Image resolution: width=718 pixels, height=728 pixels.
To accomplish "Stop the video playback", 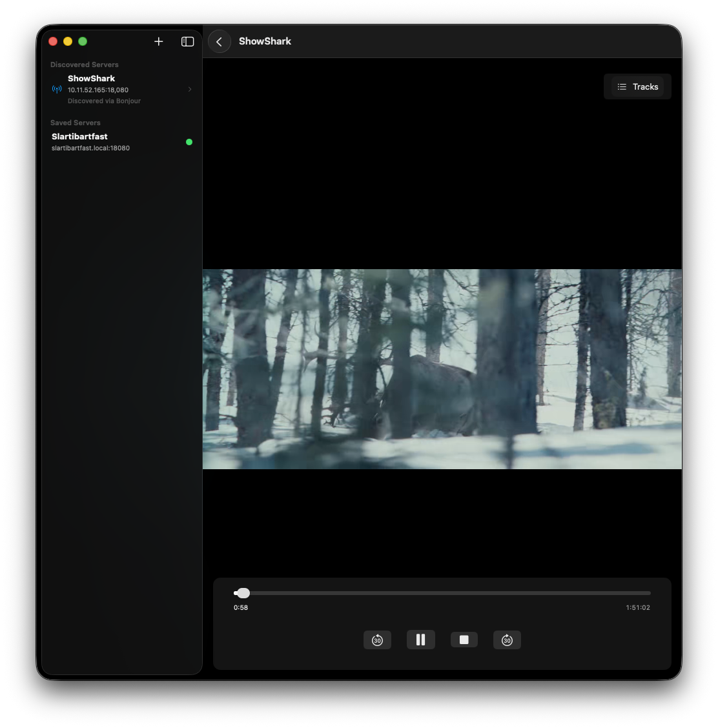I will tap(464, 640).
